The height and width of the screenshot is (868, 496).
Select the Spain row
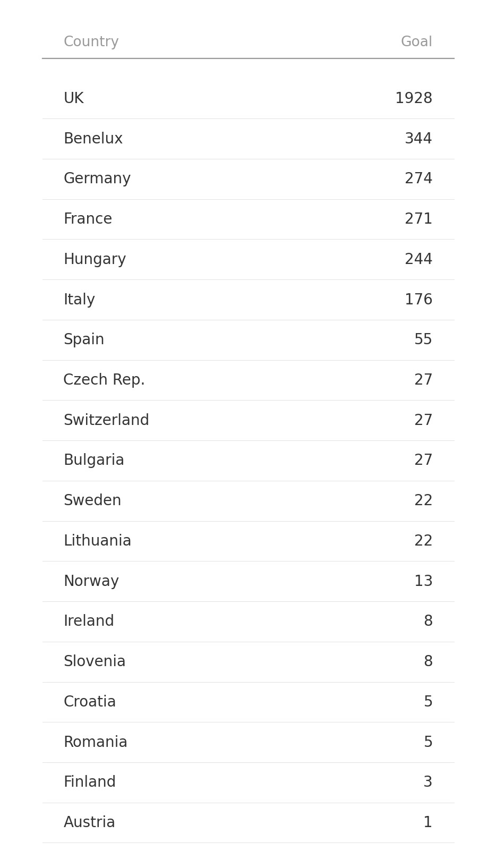click(84, 340)
